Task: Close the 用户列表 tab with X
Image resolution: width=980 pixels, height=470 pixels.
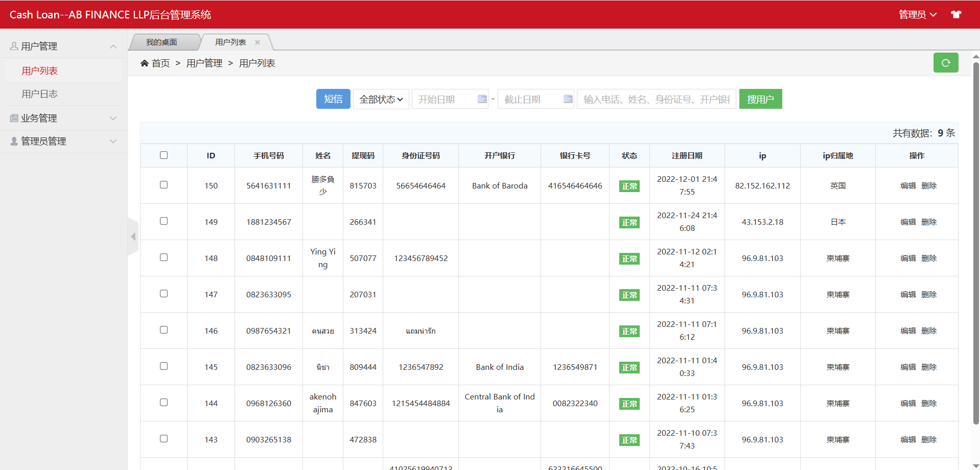Action: tap(258, 42)
